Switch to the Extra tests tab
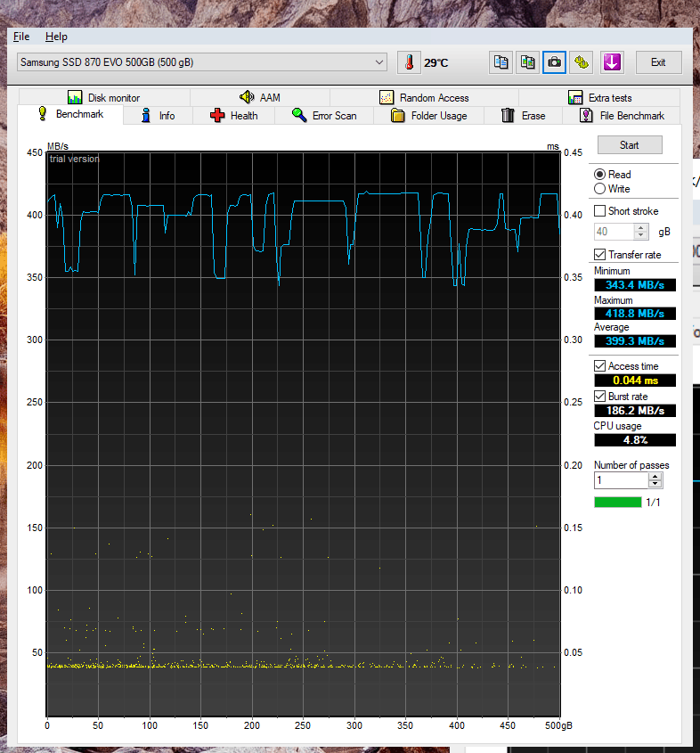This screenshot has width=700, height=753. (x=599, y=97)
